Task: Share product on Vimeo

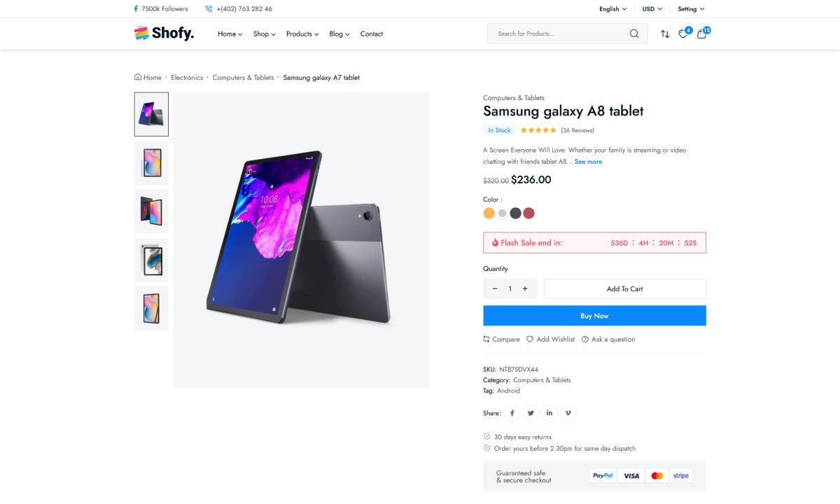Action: (568, 413)
